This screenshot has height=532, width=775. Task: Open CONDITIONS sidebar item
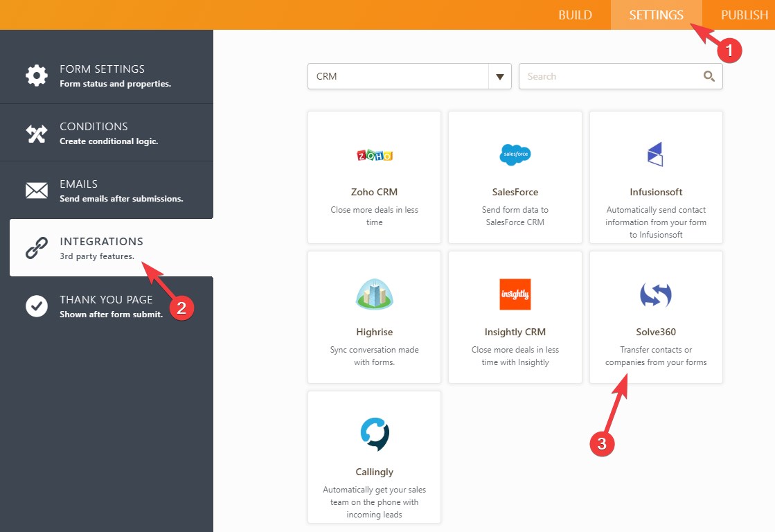coord(107,132)
